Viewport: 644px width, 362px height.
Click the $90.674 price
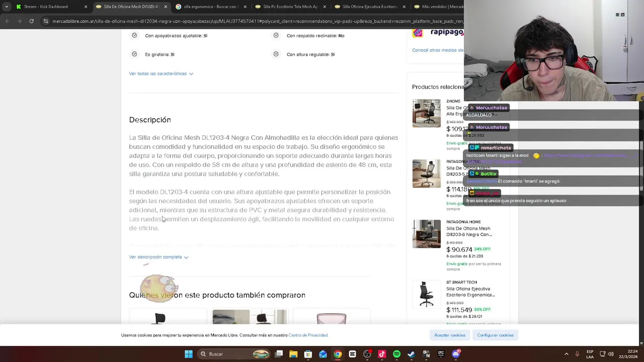click(x=459, y=249)
